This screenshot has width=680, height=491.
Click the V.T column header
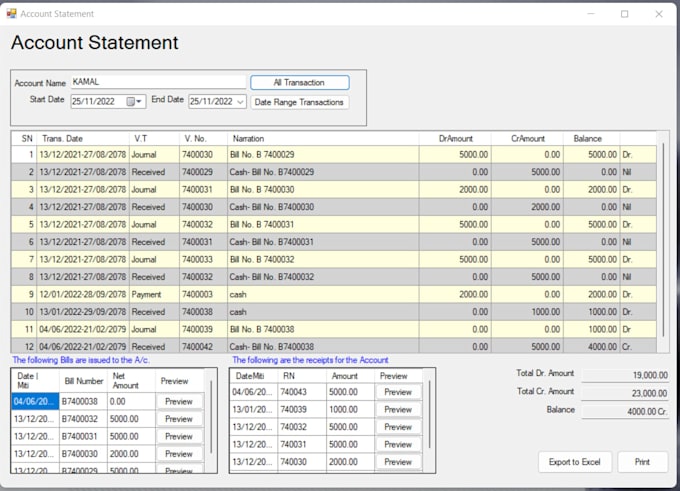coord(154,139)
